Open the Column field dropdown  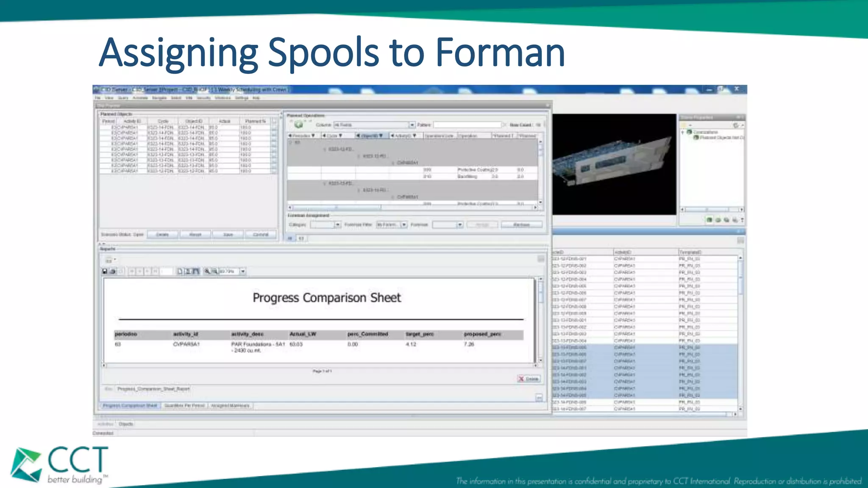click(x=412, y=125)
